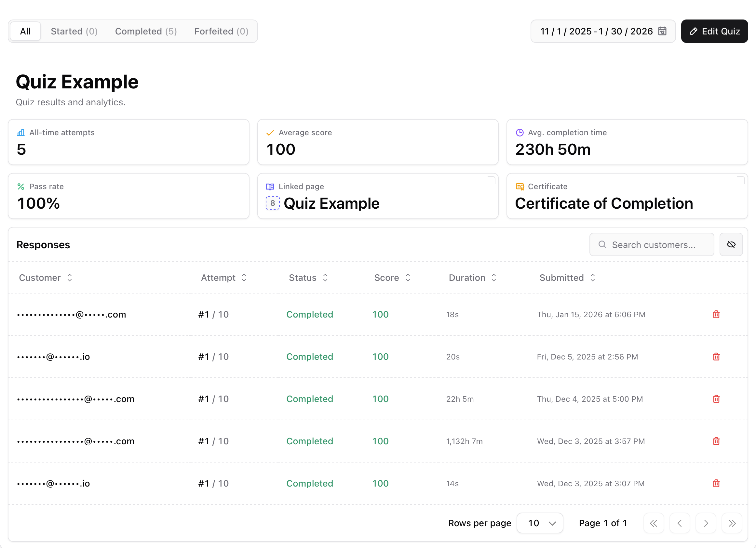The width and height of the screenshot is (756, 548).
Task: Delete the first response with the trash icon
Action: [x=716, y=314]
